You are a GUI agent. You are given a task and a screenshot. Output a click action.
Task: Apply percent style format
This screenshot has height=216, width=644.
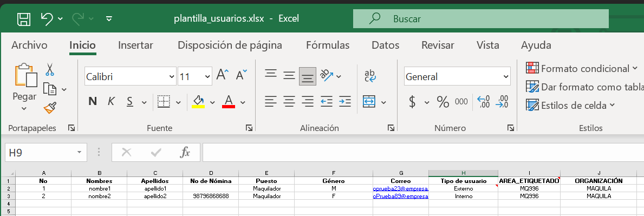coord(443,101)
